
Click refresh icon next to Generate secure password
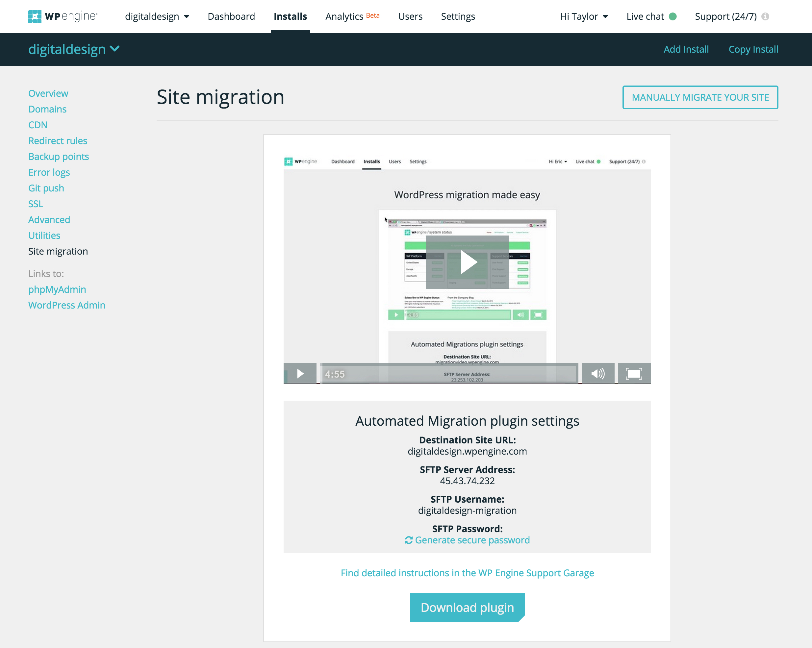pos(409,540)
